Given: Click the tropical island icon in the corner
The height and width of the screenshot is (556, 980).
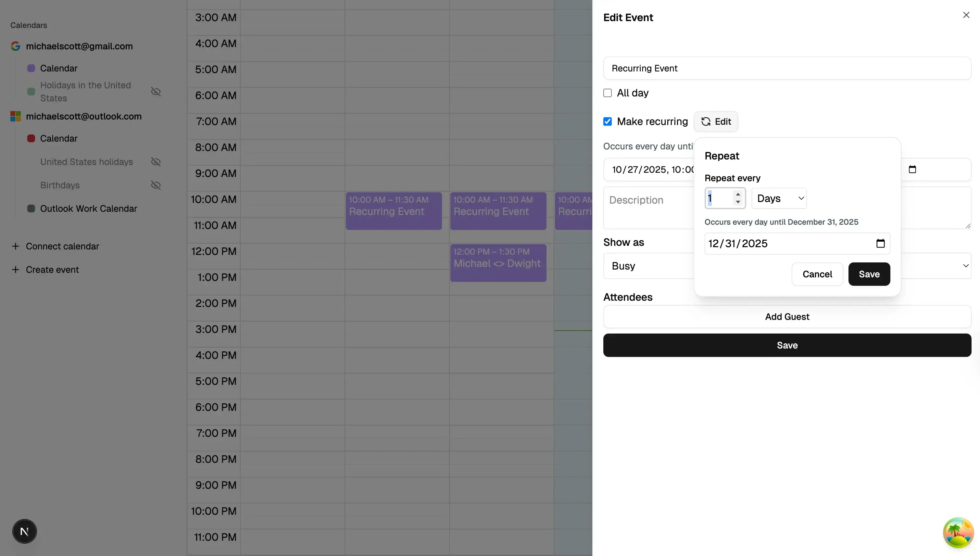Looking at the screenshot, I should tap(958, 532).
